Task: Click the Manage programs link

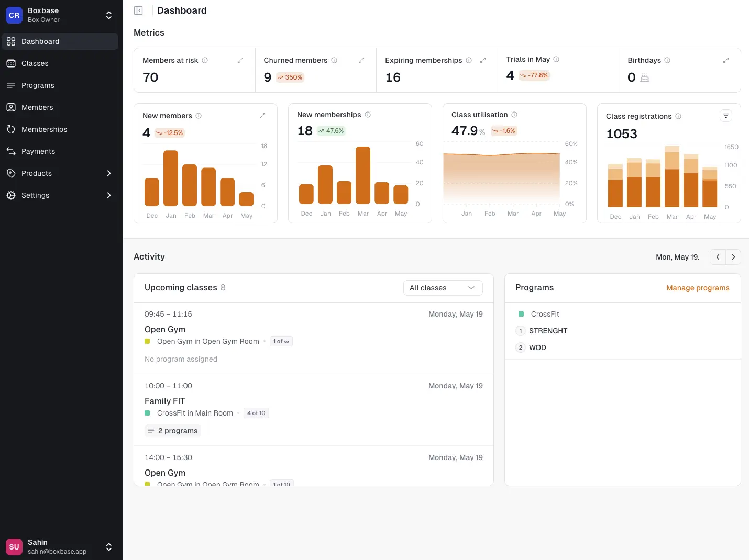Action: [x=698, y=288]
